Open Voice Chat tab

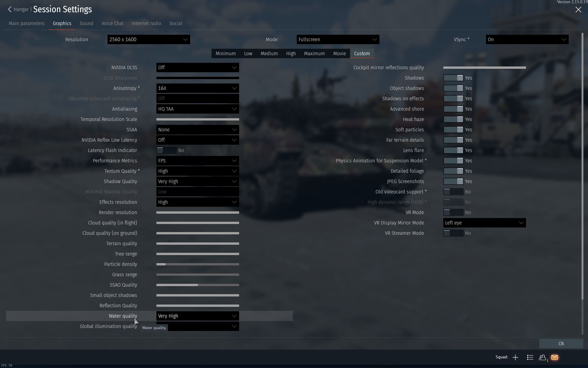(113, 23)
